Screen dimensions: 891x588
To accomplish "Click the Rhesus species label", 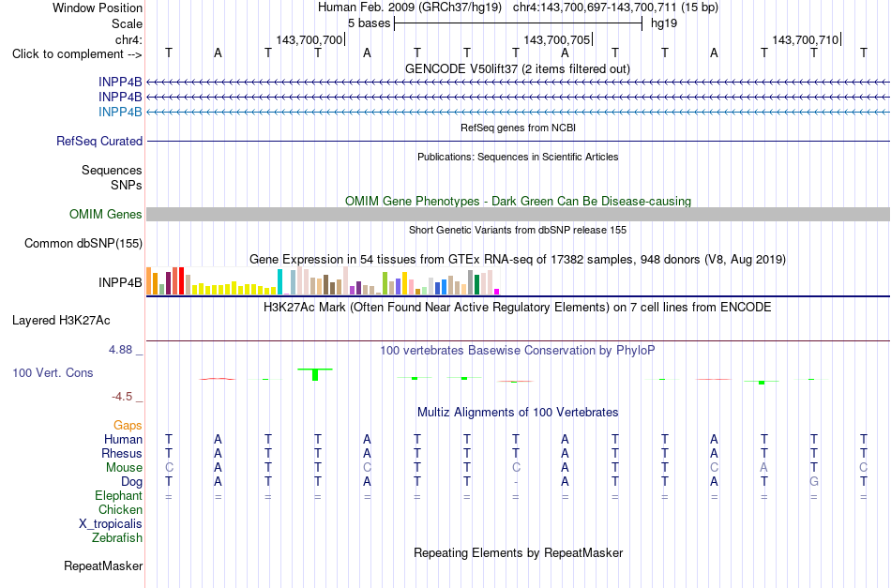I will 122,453.
